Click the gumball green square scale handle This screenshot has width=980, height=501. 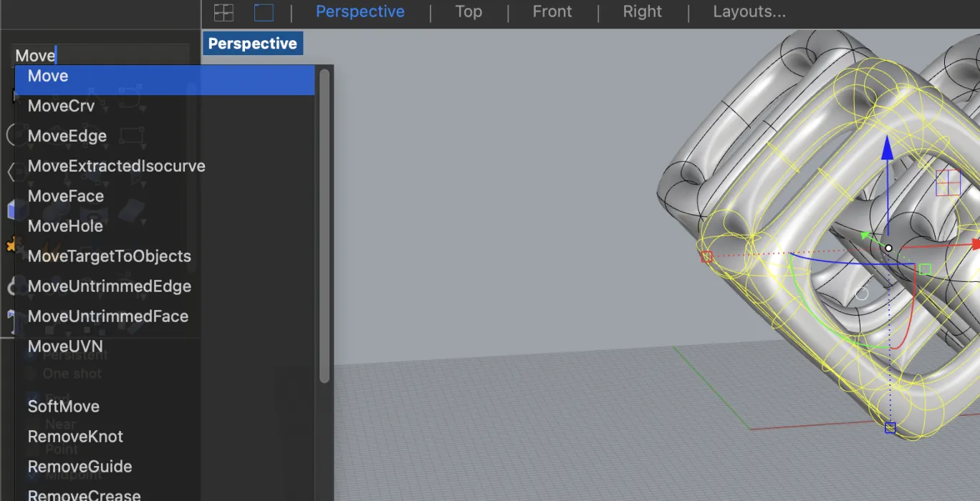[925, 269]
